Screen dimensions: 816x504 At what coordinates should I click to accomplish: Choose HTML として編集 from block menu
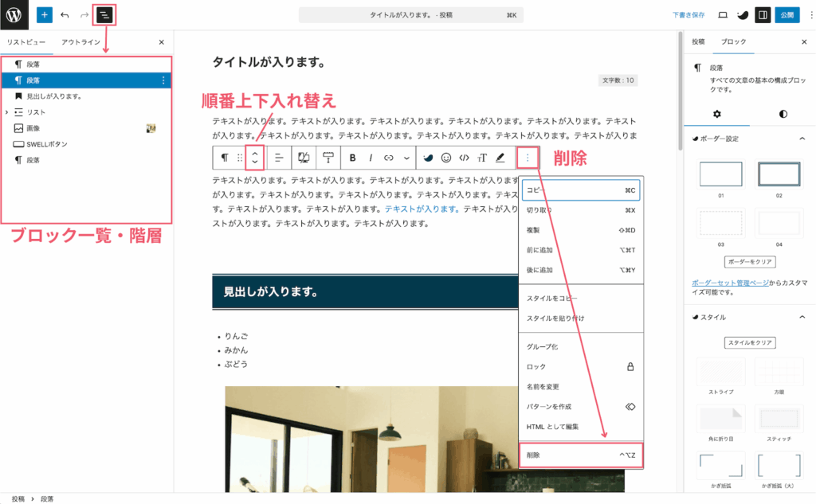click(x=581, y=427)
